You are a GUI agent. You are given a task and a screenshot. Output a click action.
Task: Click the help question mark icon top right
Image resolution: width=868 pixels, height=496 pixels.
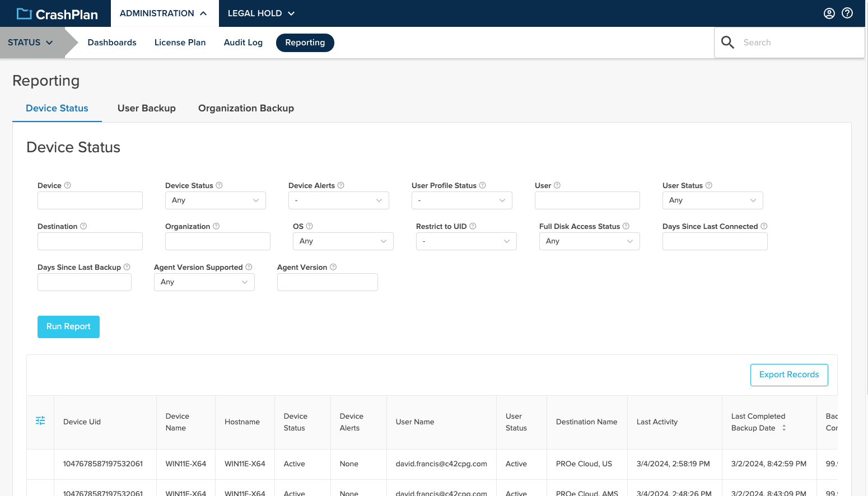point(847,13)
